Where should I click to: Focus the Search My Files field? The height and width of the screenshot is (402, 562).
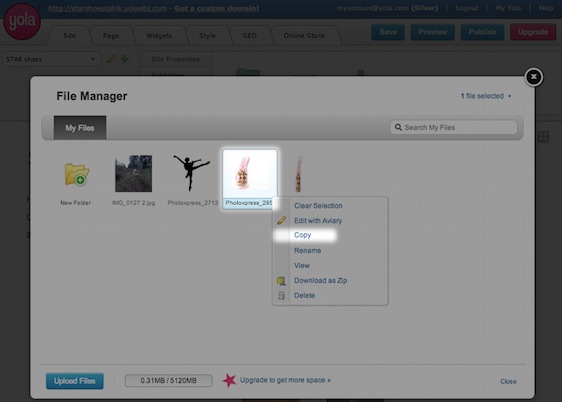454,127
